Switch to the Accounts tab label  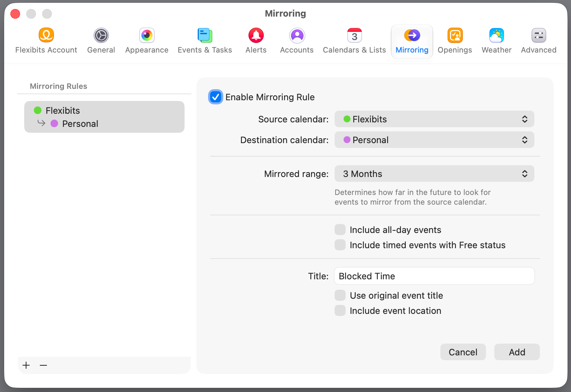coord(297,50)
